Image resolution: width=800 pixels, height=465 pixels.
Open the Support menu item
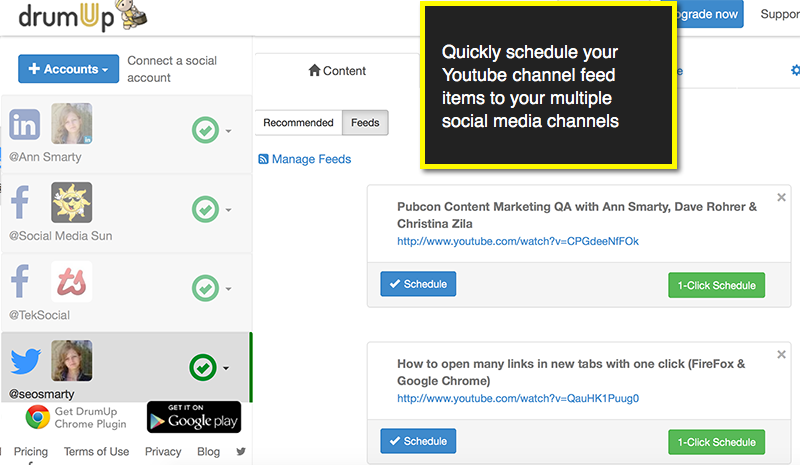pos(780,14)
